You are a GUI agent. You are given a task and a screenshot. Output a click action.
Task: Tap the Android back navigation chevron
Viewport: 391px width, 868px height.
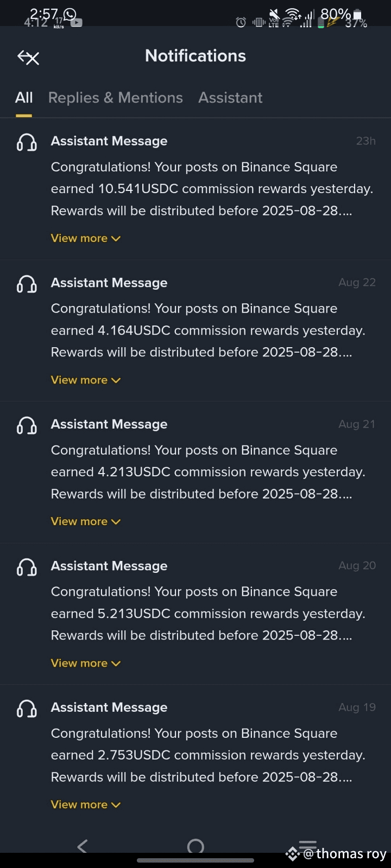[x=83, y=846]
